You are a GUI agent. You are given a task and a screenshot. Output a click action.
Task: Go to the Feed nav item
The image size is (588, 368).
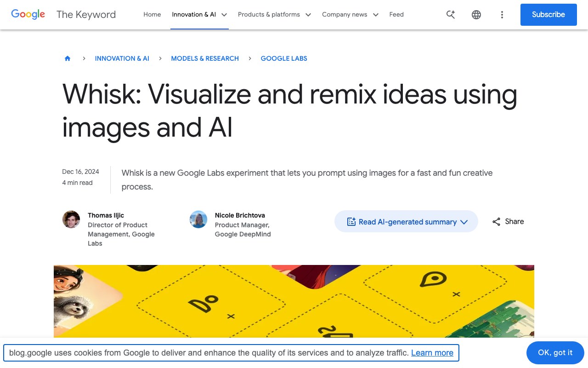pos(396,14)
